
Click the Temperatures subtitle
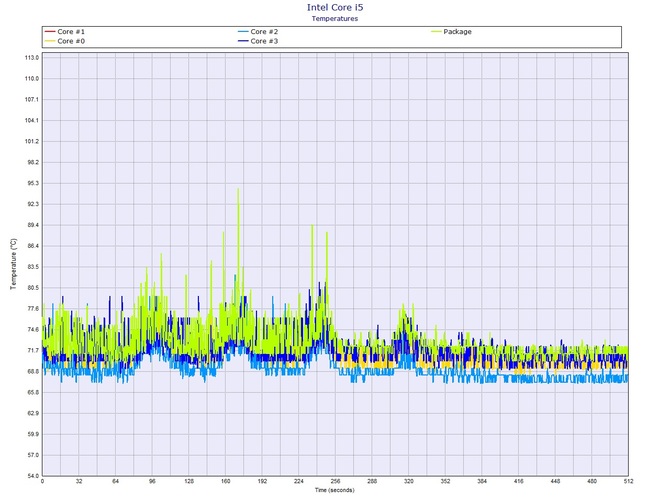point(335,18)
